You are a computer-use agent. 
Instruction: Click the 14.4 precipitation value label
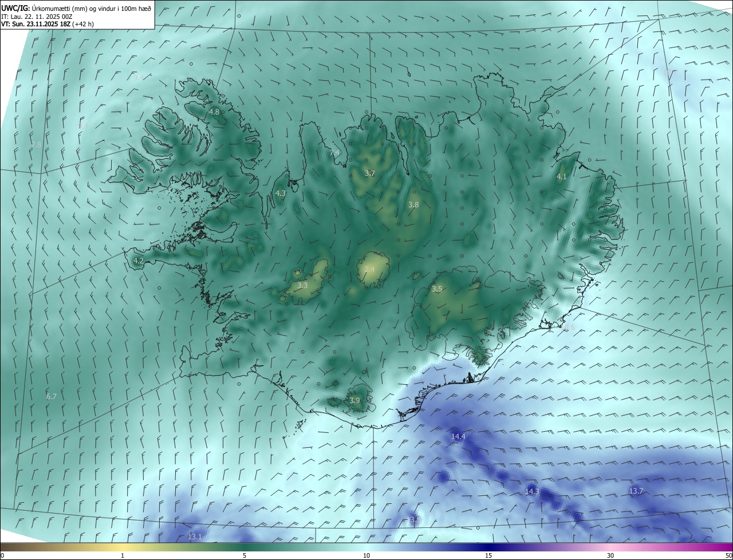(458, 437)
